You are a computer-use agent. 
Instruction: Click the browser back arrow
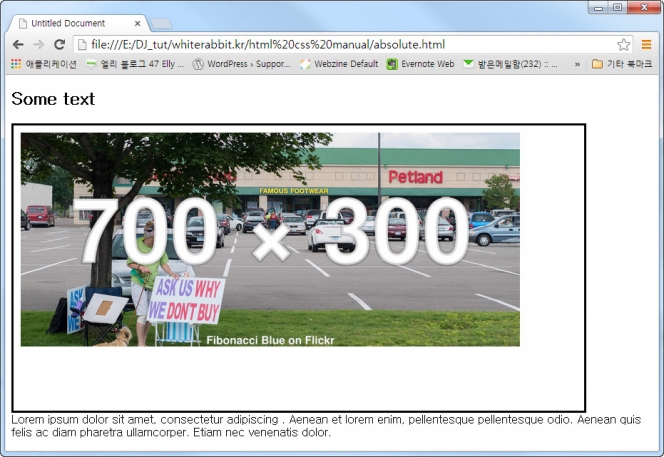[x=18, y=44]
